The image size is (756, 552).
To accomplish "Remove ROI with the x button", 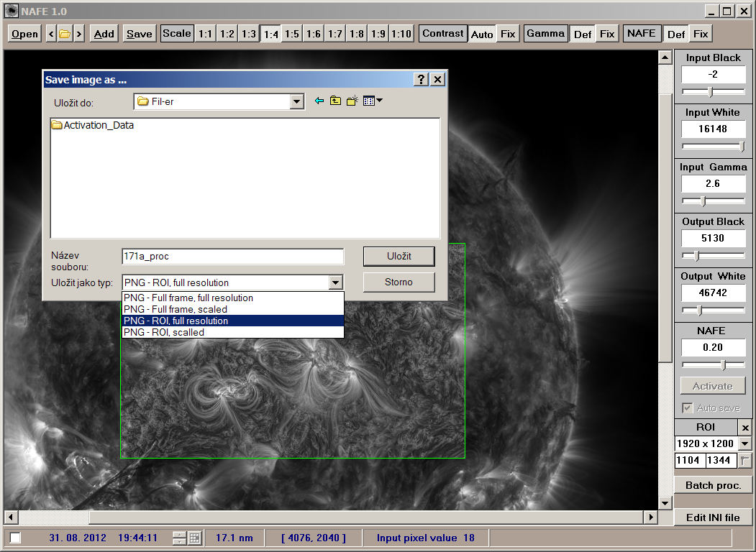I will (745, 428).
